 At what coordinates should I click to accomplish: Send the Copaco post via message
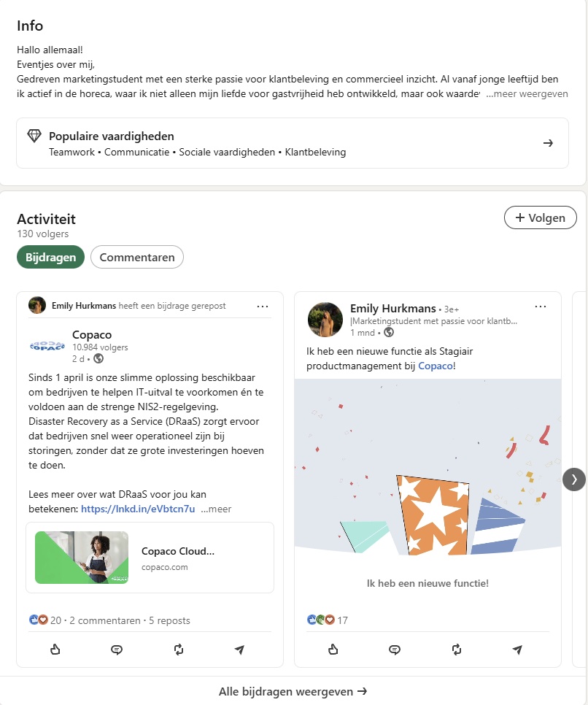(239, 650)
